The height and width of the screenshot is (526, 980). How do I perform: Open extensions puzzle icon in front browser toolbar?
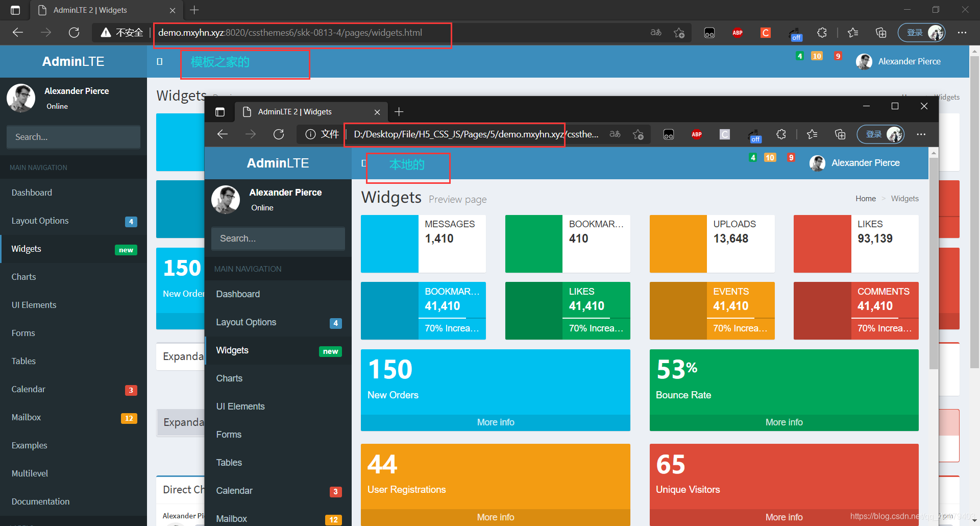[x=781, y=134]
